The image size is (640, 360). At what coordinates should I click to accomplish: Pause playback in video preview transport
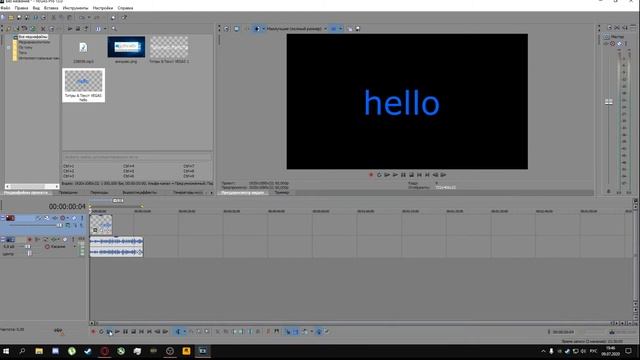coord(403,175)
